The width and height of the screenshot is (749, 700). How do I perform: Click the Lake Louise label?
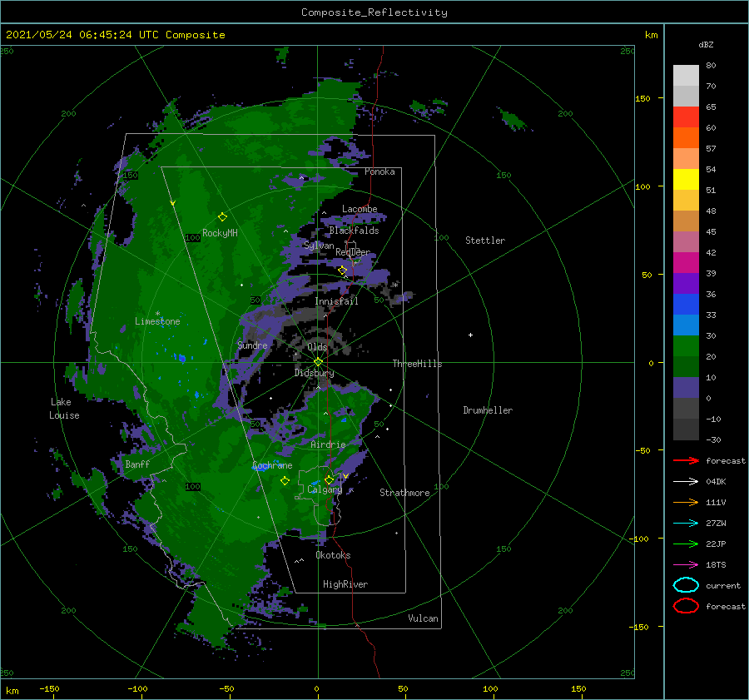(x=64, y=409)
